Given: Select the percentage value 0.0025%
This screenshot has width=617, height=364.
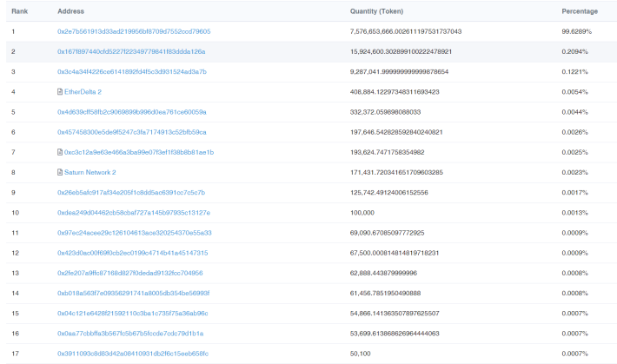Looking at the screenshot, I should click(x=575, y=152).
